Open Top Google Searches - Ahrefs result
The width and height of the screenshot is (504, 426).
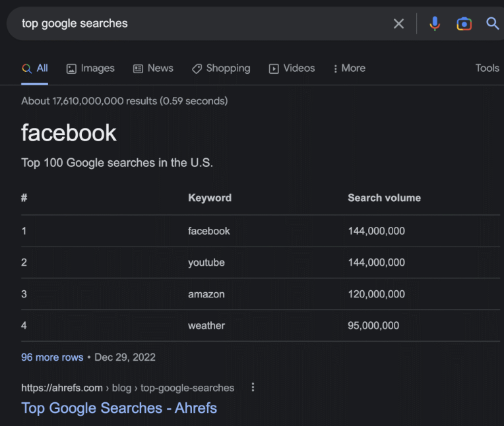(119, 408)
